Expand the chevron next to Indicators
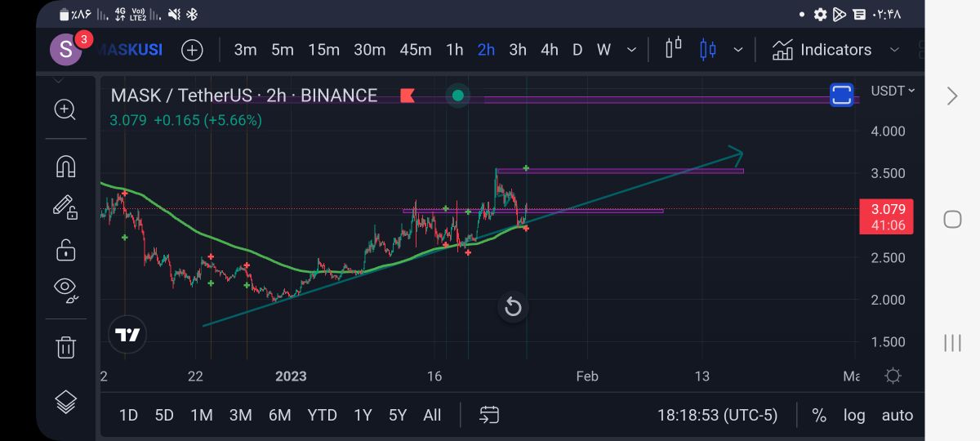The width and height of the screenshot is (980, 441). (894, 50)
